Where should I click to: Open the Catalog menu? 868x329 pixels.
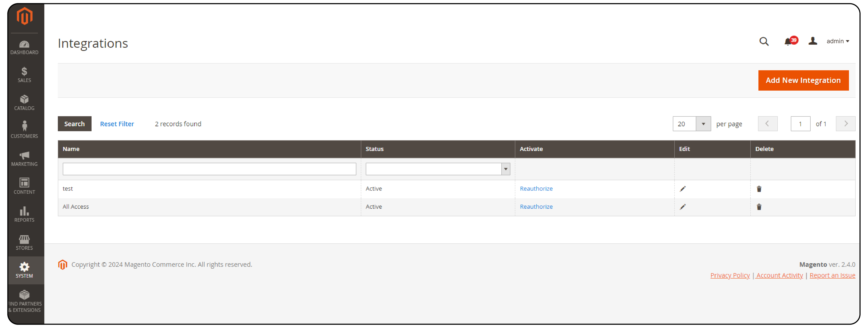(24, 103)
